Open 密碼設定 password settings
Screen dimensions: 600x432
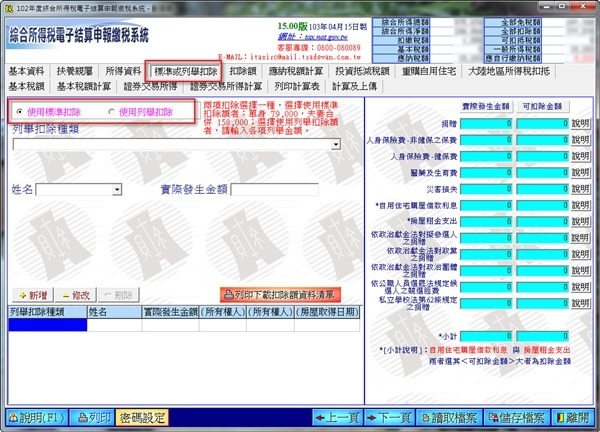(142, 418)
